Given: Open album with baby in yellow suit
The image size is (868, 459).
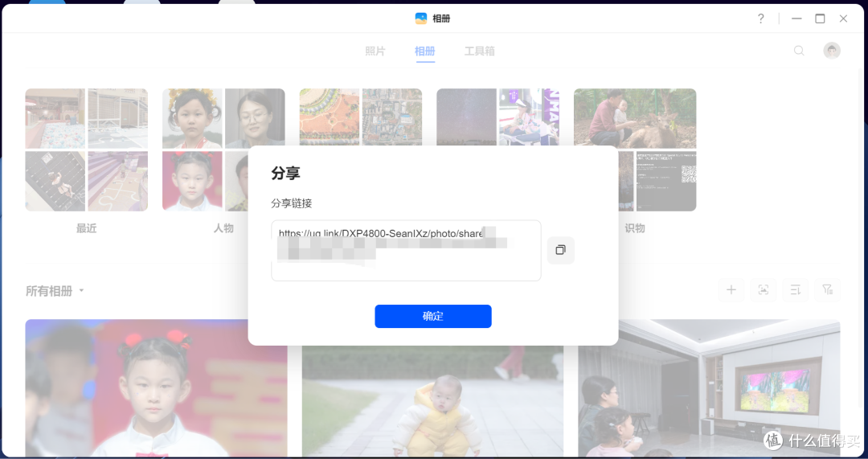Looking at the screenshot, I should click(x=432, y=402).
